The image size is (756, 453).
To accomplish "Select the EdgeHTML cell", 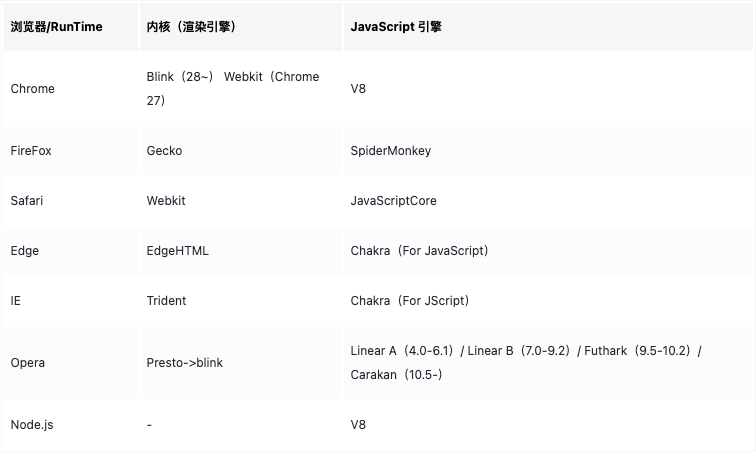I will click(x=178, y=251).
